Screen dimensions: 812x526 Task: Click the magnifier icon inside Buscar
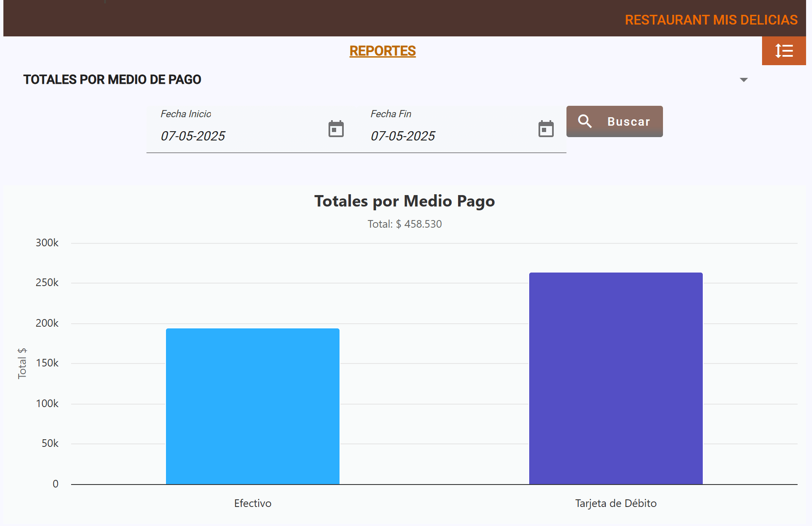(585, 121)
